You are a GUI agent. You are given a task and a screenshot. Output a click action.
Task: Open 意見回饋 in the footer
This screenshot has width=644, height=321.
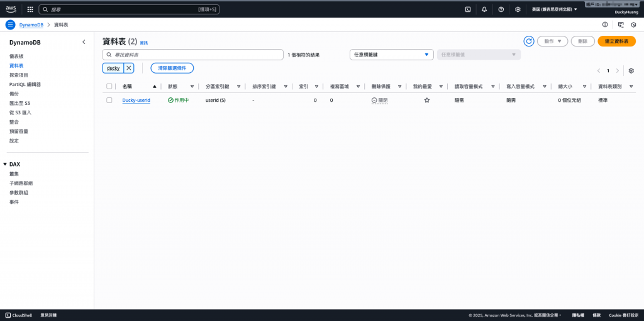[x=48, y=315]
